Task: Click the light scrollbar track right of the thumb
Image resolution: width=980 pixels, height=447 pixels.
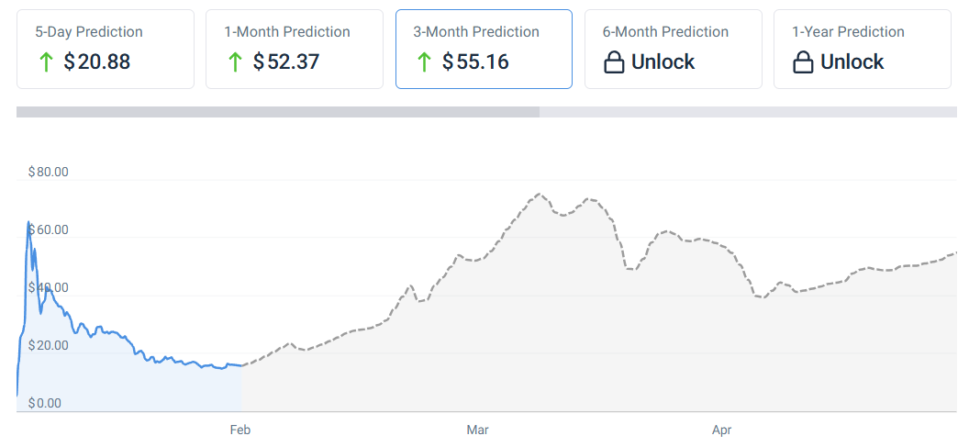Action: pyautogui.click(x=748, y=112)
